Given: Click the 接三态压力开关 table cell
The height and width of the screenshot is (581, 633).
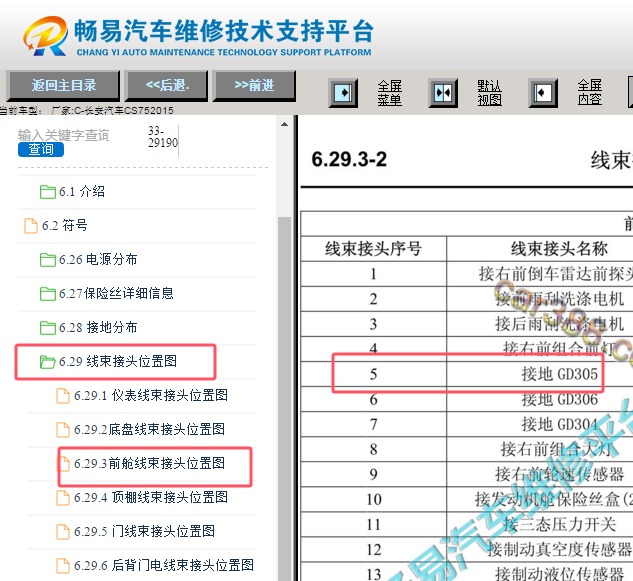Looking at the screenshot, I should click(560, 524).
